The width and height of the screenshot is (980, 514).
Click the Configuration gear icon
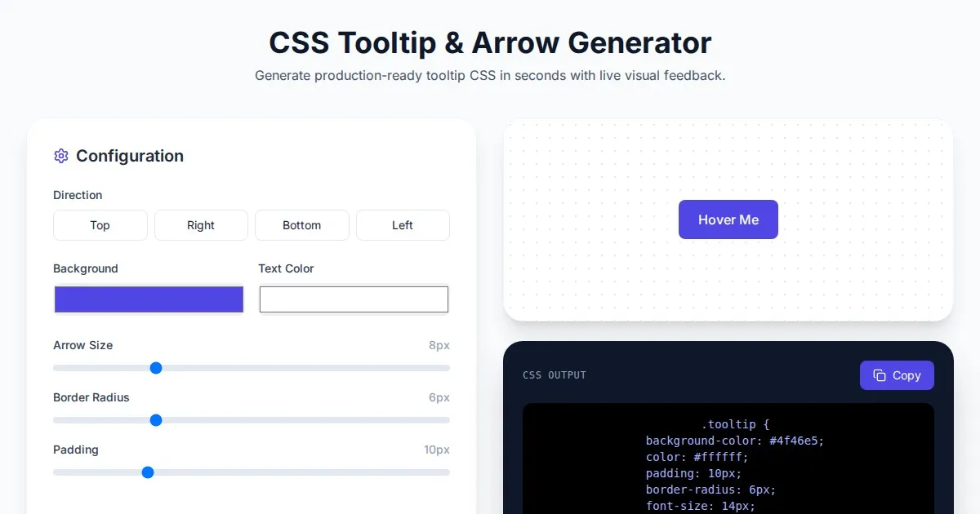(x=61, y=156)
